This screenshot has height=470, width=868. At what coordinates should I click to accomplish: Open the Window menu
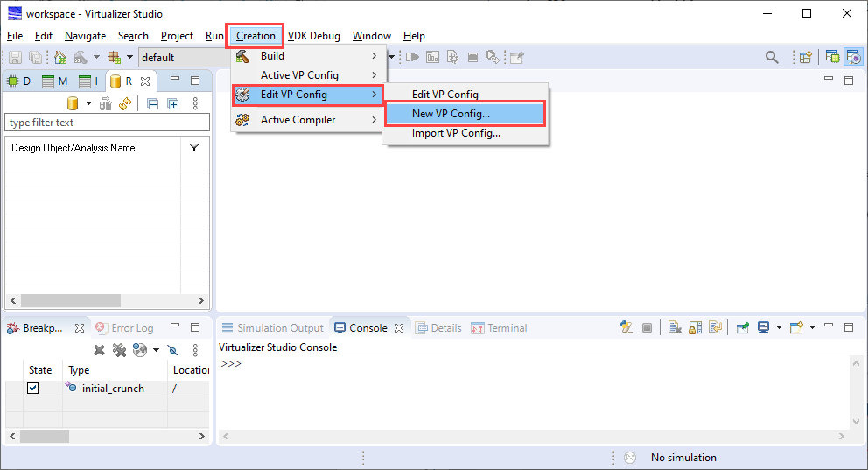click(372, 35)
